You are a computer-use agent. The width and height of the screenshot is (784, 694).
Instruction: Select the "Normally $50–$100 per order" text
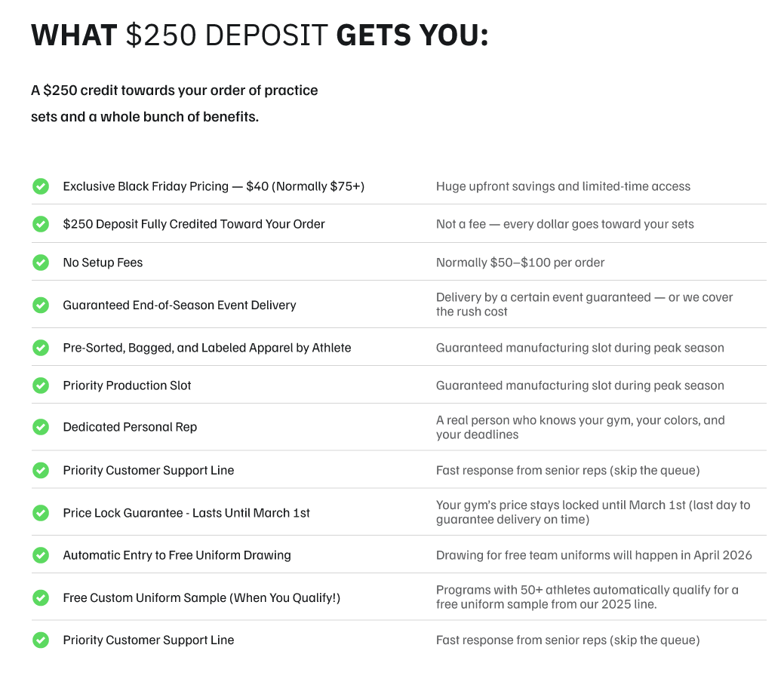(520, 263)
